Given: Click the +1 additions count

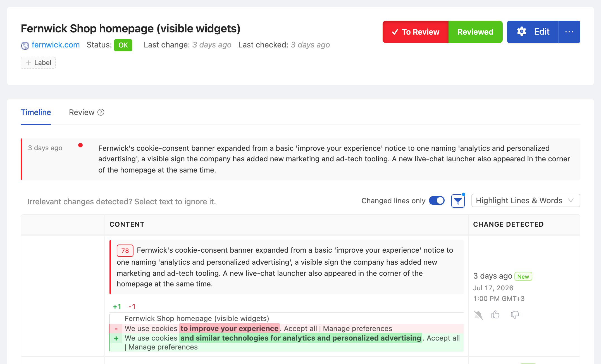Looking at the screenshot, I should click(117, 306).
